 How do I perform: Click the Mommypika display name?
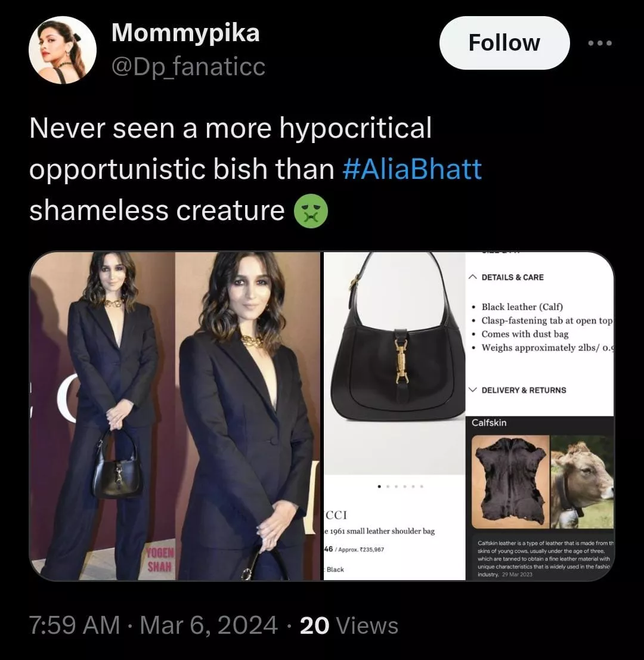pyautogui.click(x=185, y=33)
